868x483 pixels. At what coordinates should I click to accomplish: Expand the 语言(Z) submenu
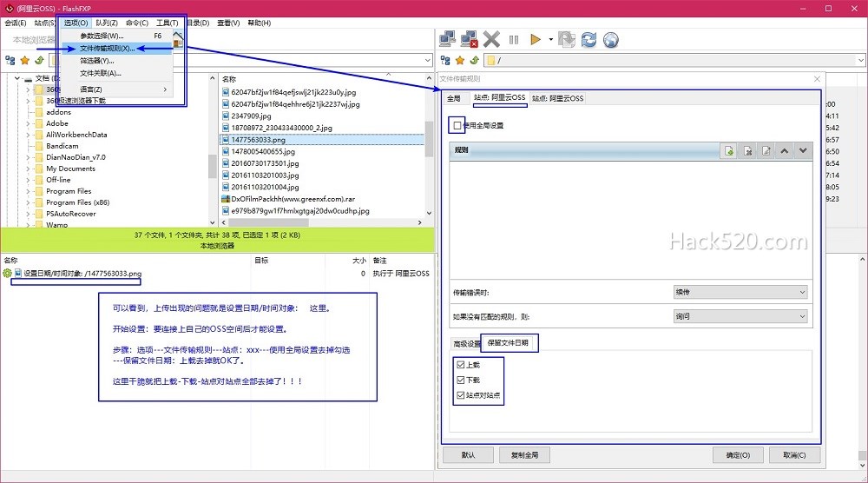pos(164,89)
